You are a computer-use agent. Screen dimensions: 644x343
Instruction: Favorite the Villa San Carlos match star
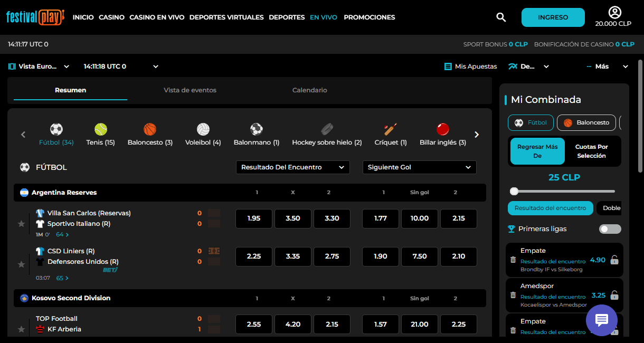21,224
